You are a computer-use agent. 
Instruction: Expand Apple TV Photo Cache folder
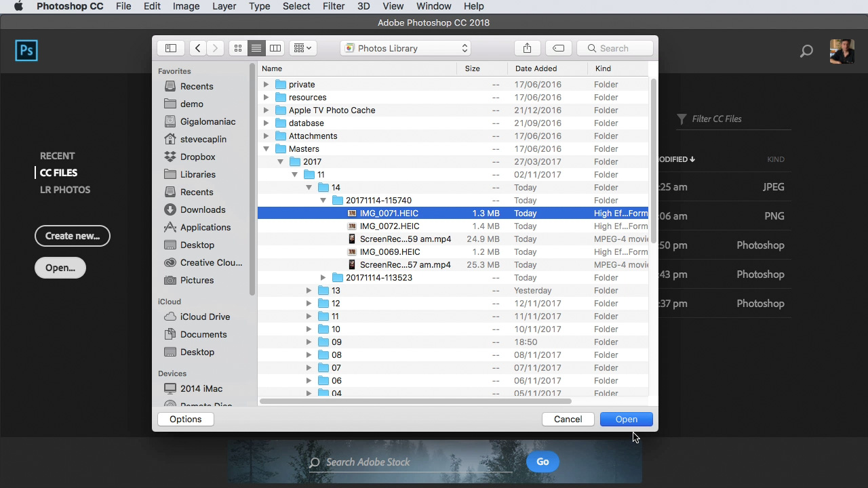coord(266,110)
